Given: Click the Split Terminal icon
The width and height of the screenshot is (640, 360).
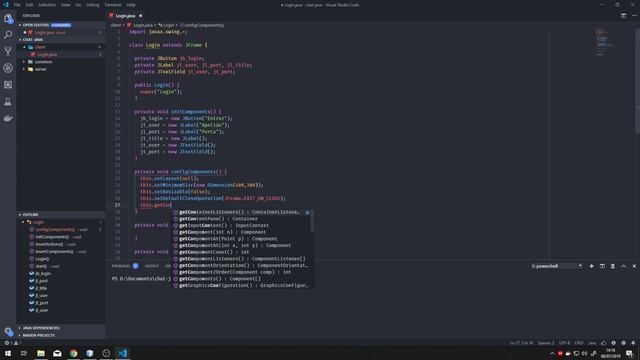Looking at the screenshot, I should click(602, 266).
